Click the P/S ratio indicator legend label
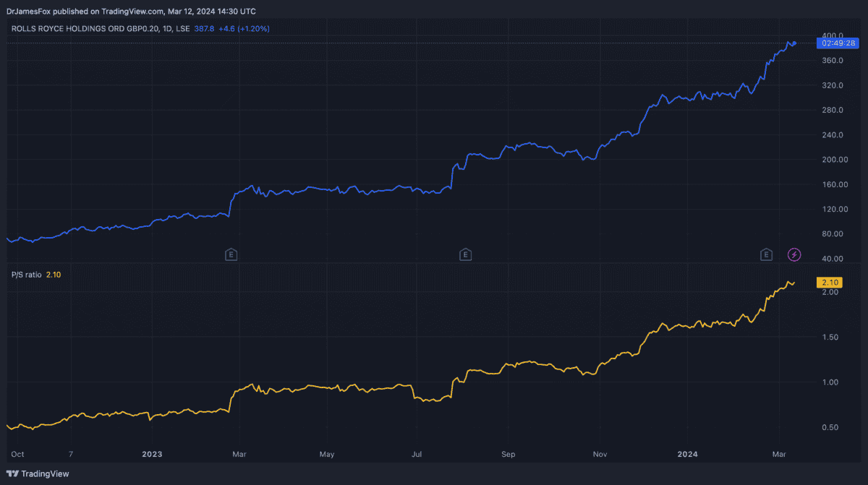Image resolution: width=868 pixels, height=485 pixels. 27,275
